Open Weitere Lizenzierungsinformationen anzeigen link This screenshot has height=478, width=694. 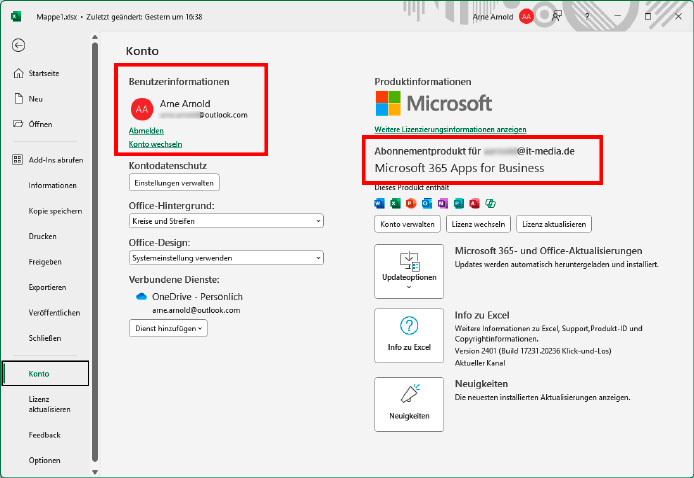pyautogui.click(x=450, y=129)
